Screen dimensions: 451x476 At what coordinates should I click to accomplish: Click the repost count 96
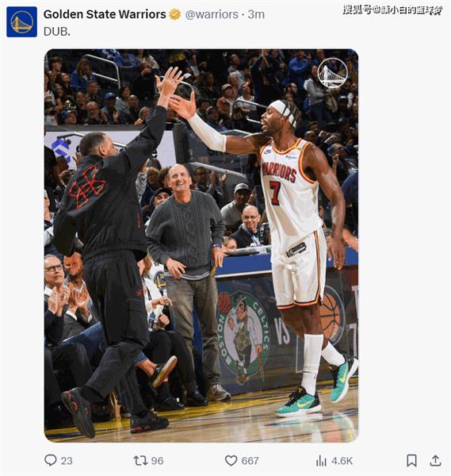click(x=157, y=461)
